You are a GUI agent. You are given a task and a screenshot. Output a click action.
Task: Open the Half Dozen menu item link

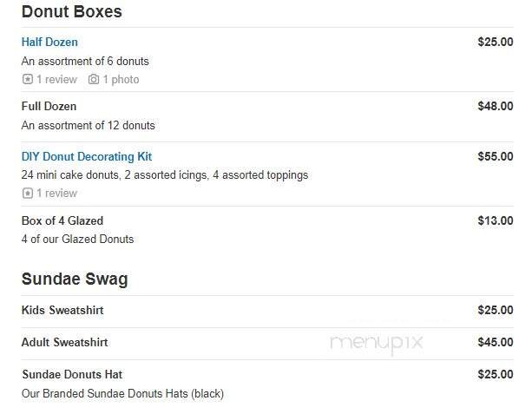49,42
